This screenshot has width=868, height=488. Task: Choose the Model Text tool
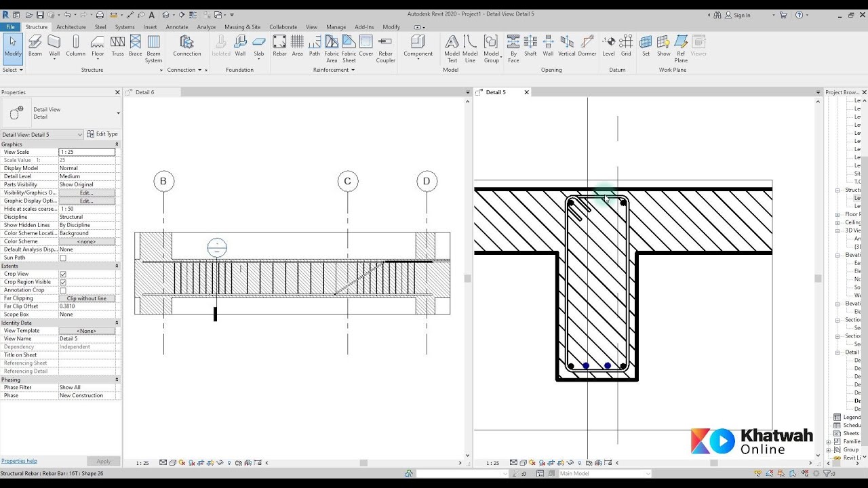[x=452, y=49]
